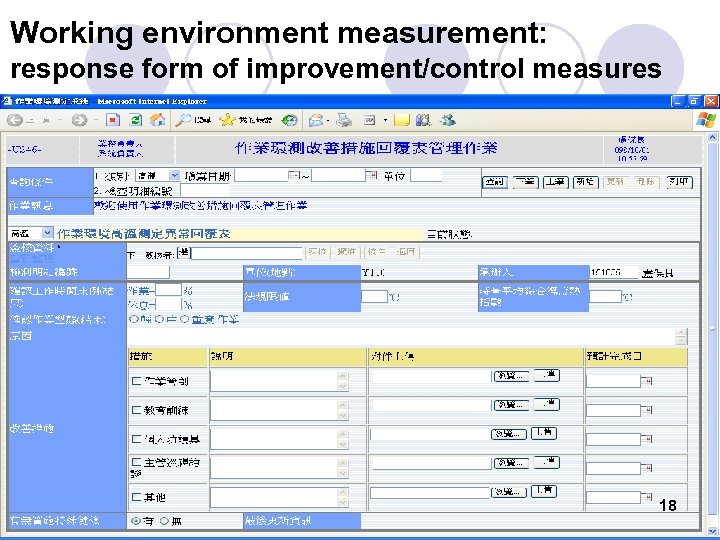The width and height of the screenshot is (720, 540).
Task: Open the Home page icon
Action: [x=158, y=120]
